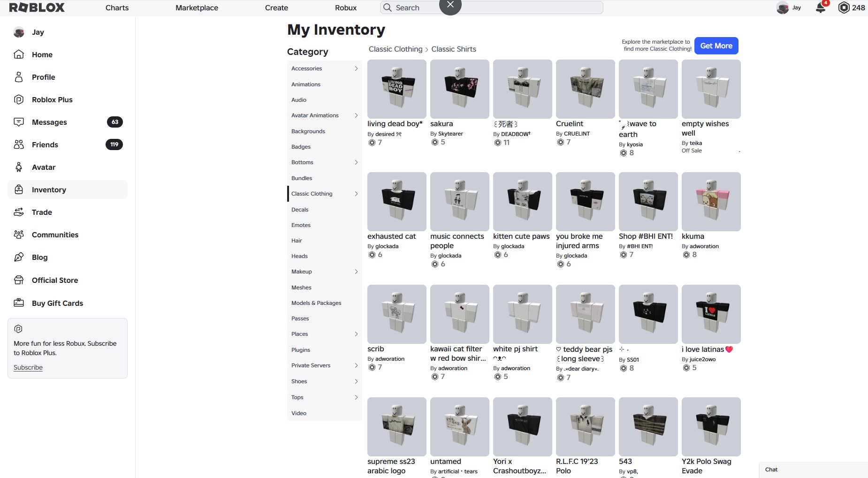Click the user avatar in top bar

coord(783,8)
